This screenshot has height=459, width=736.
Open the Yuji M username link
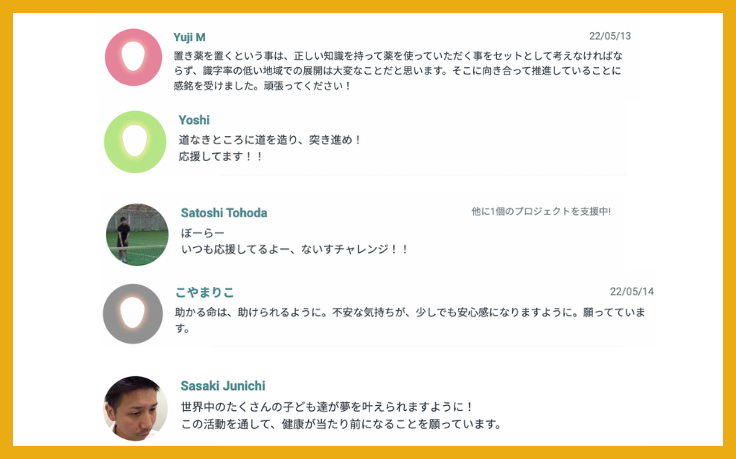tap(189, 37)
